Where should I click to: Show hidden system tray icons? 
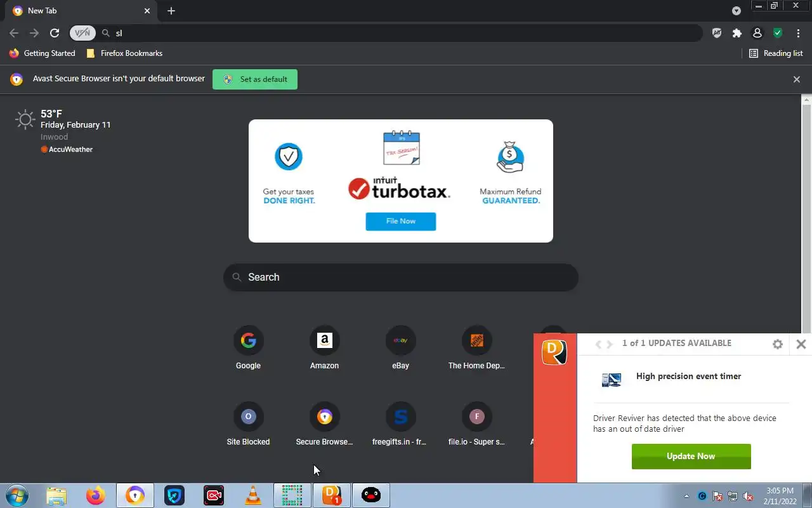click(x=686, y=497)
